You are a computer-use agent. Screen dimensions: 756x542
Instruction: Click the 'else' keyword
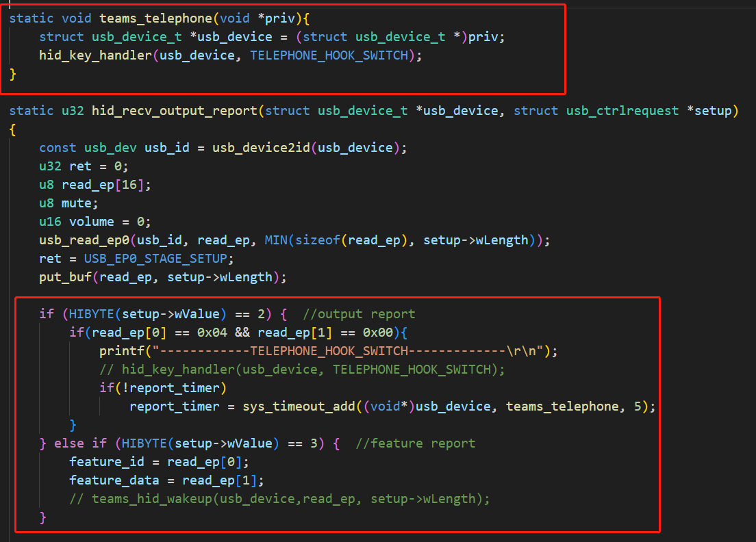69,443
